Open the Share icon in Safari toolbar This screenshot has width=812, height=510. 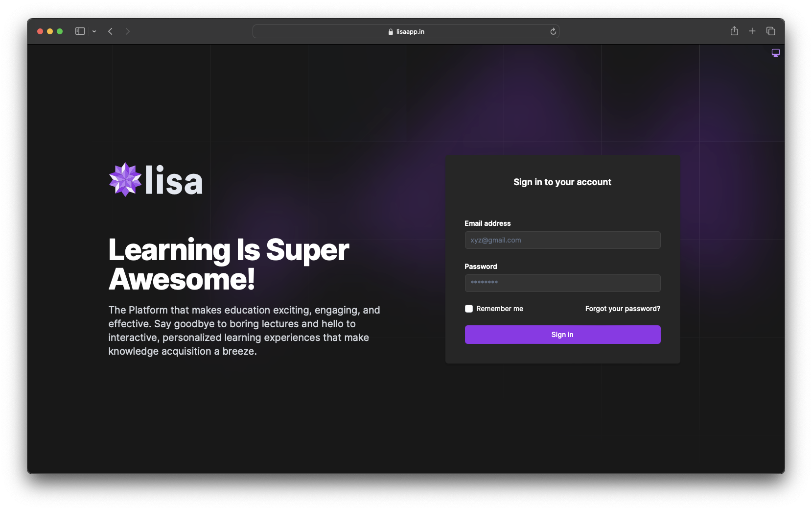734,31
